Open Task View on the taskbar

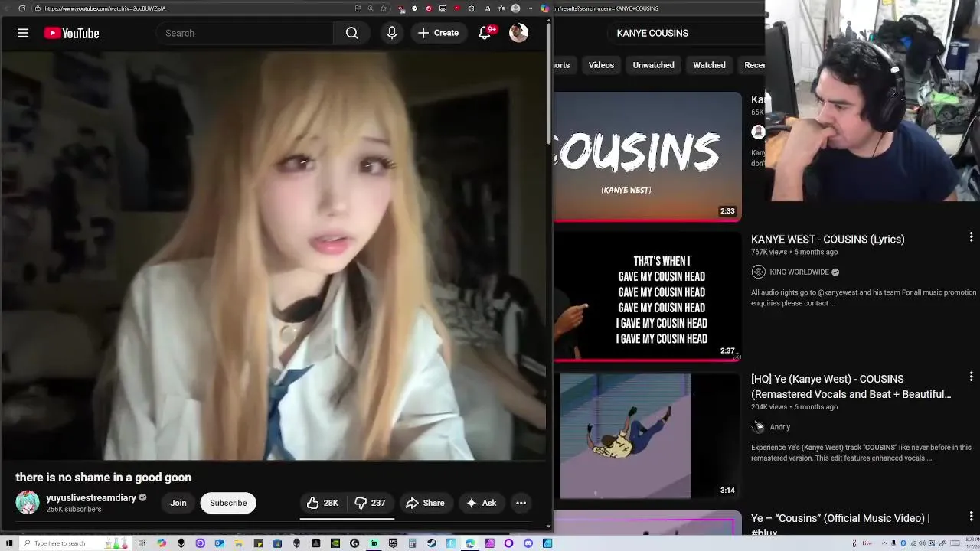142,543
